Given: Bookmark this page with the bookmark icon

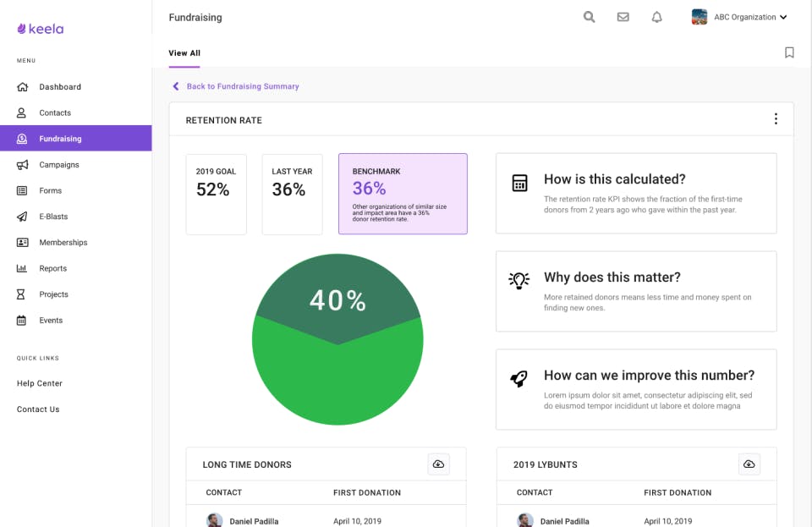Looking at the screenshot, I should tap(789, 52).
